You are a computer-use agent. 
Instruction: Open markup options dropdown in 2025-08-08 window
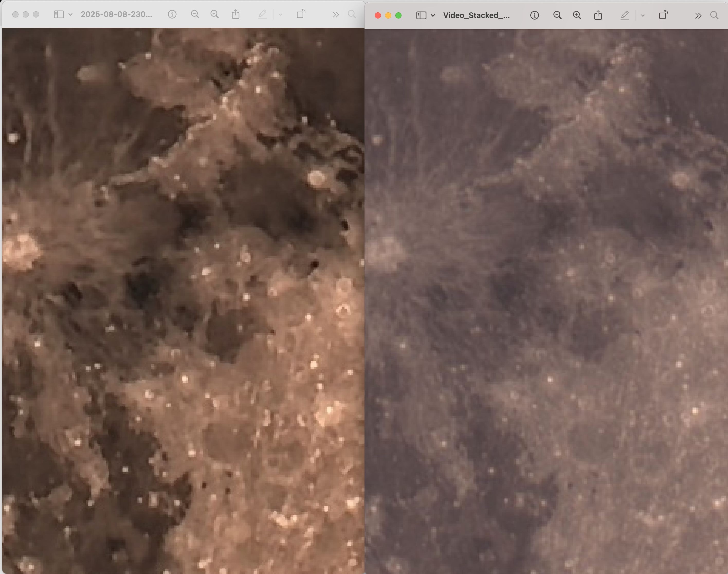(280, 14)
